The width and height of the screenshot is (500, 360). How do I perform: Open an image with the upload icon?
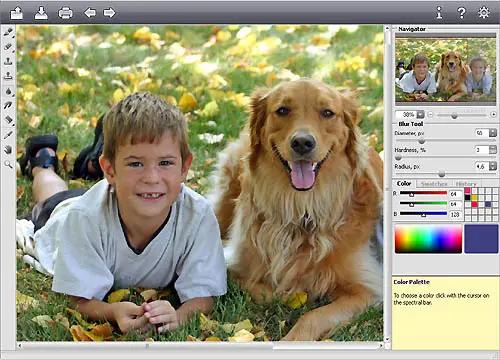16,13
